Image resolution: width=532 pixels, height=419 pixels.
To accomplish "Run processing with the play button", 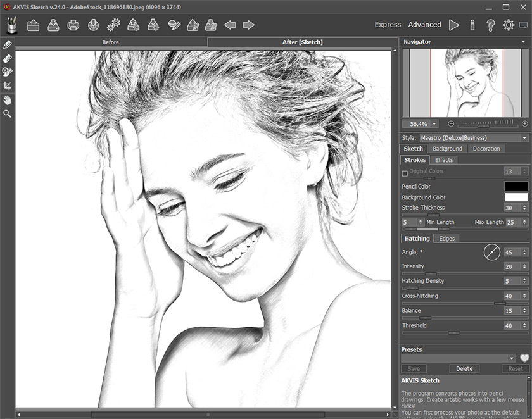I will pyautogui.click(x=454, y=25).
